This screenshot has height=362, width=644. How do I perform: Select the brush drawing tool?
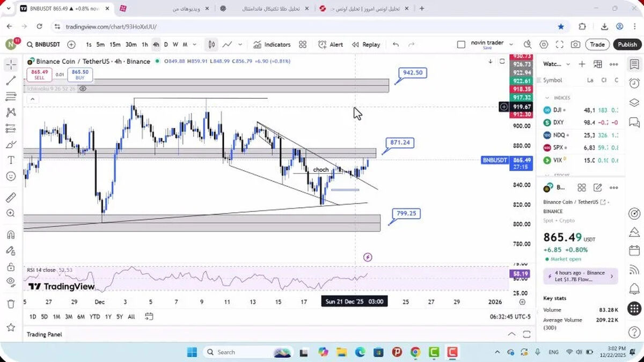click(x=11, y=144)
